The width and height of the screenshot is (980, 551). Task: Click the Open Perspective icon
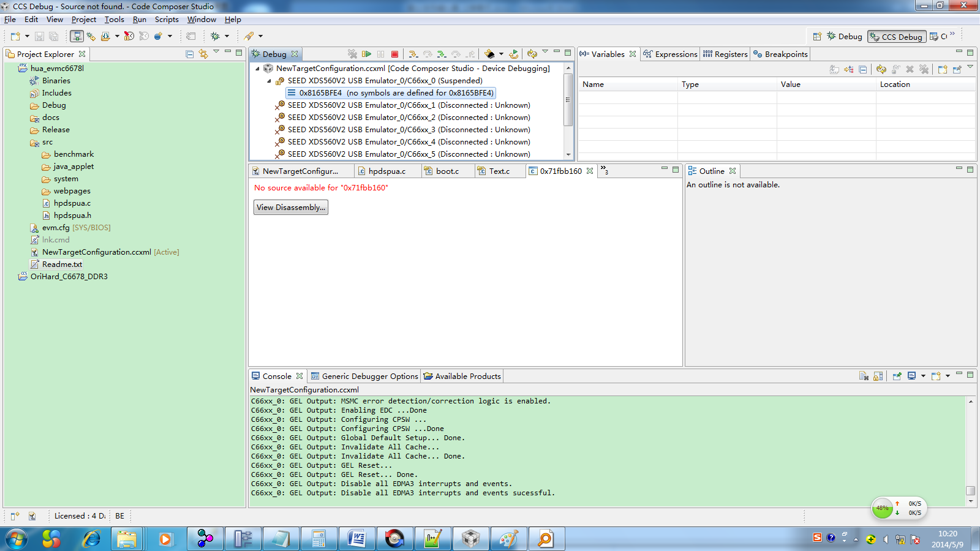pos(817,36)
